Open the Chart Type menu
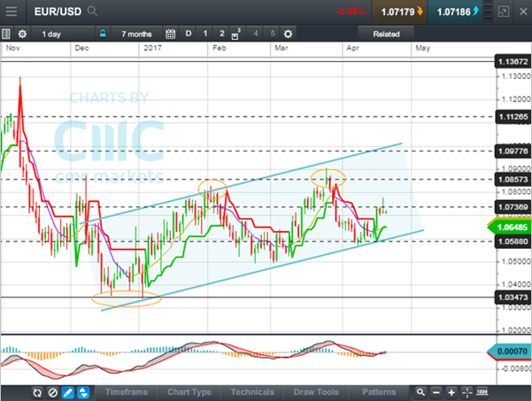The height and width of the screenshot is (401, 532). coord(189,392)
